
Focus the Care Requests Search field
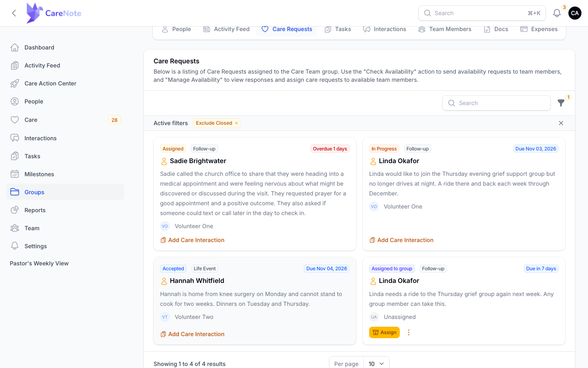click(x=497, y=103)
